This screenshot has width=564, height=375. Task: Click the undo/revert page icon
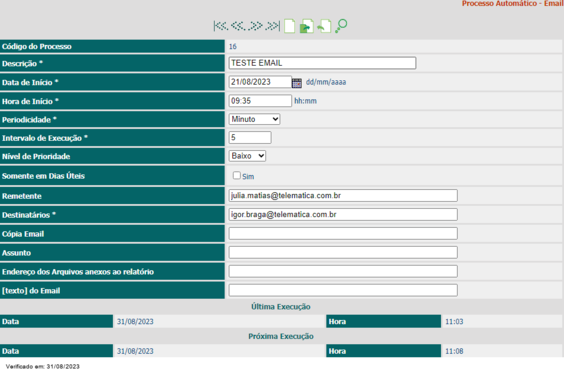(x=324, y=26)
